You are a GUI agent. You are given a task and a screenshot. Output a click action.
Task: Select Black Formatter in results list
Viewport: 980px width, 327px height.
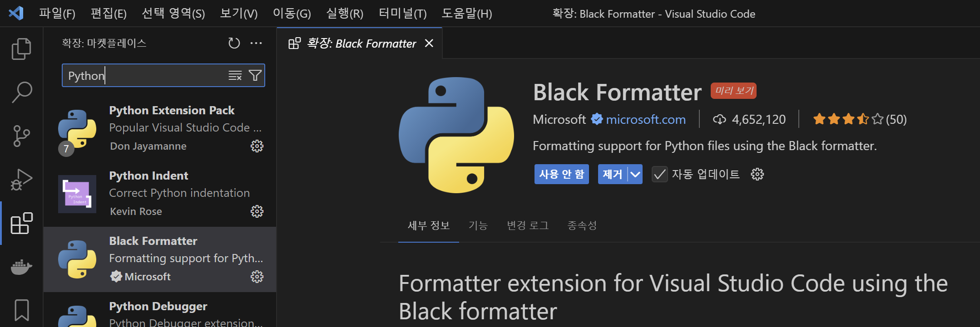(160, 259)
